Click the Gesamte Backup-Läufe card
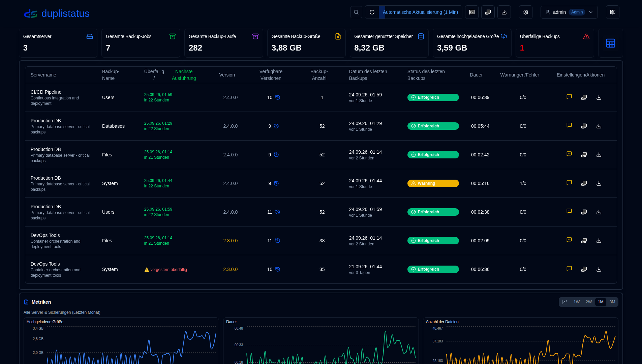This screenshot has height=364, width=642. pos(224,43)
